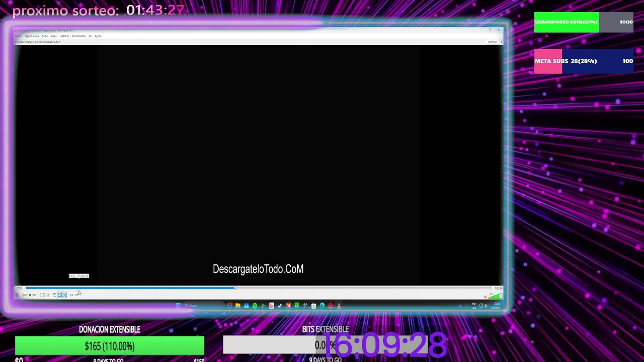The height and width of the screenshot is (362, 644).
Task: Jump to the next chapter
Action: point(76,295)
